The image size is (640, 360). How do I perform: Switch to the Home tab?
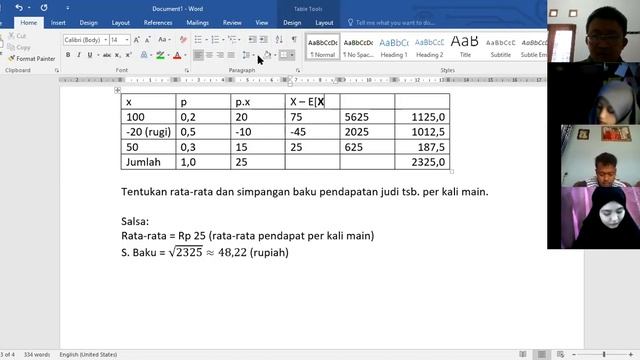[29, 22]
